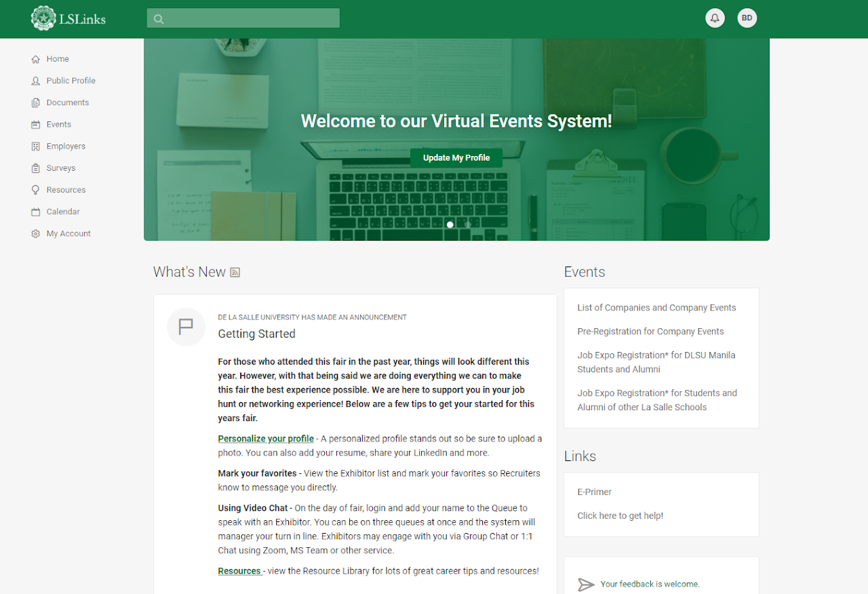Screen dimensions: 868x594
Task: Open Surveys in the sidebar menu
Action: point(61,168)
